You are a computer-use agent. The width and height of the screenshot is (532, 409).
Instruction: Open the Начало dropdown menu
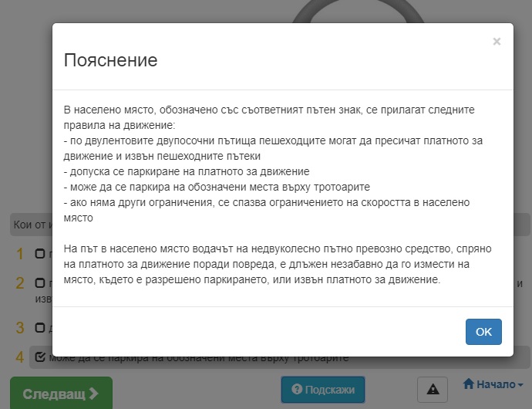click(x=493, y=384)
